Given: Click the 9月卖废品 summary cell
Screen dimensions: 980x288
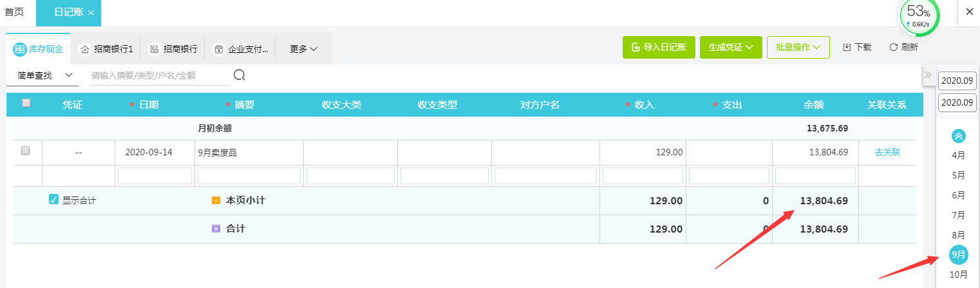Looking at the screenshot, I should 249,153.
